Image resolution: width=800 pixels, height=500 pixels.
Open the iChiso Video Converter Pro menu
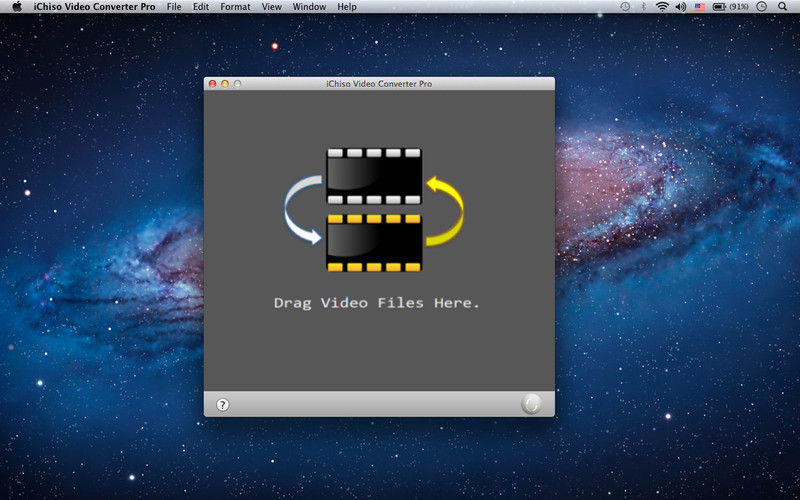(x=94, y=7)
